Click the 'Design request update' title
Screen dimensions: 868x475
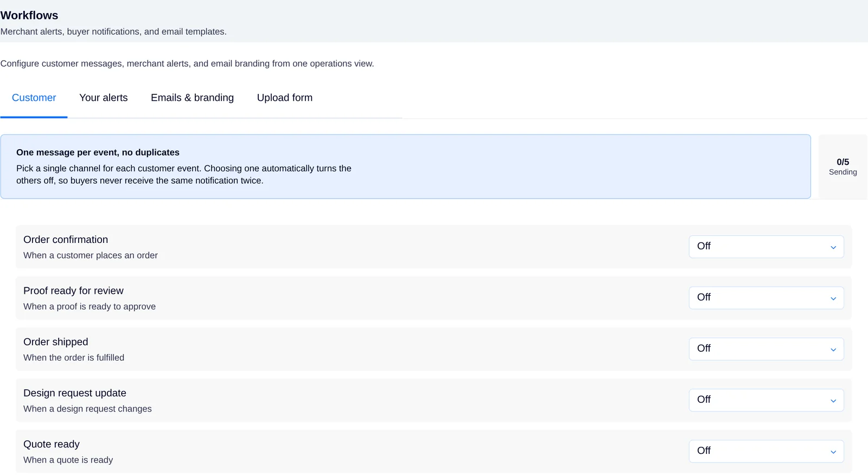click(75, 393)
